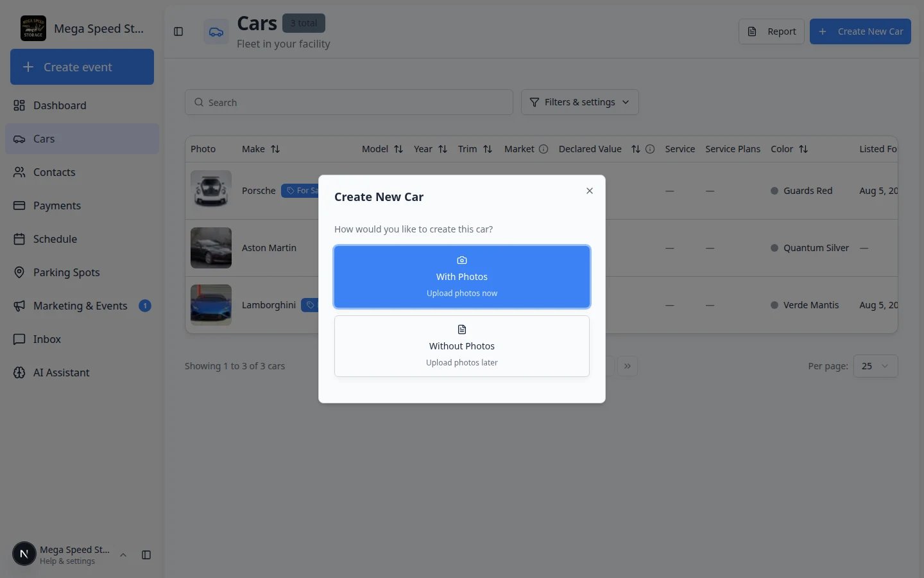924x578 pixels.
Task: Click the Create event button
Action: click(x=82, y=67)
